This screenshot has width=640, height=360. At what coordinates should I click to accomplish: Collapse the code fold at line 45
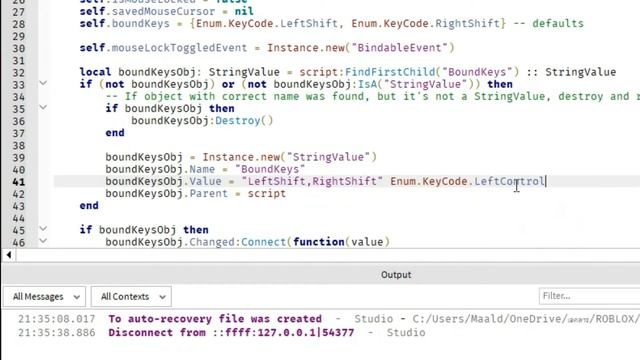click(43, 229)
